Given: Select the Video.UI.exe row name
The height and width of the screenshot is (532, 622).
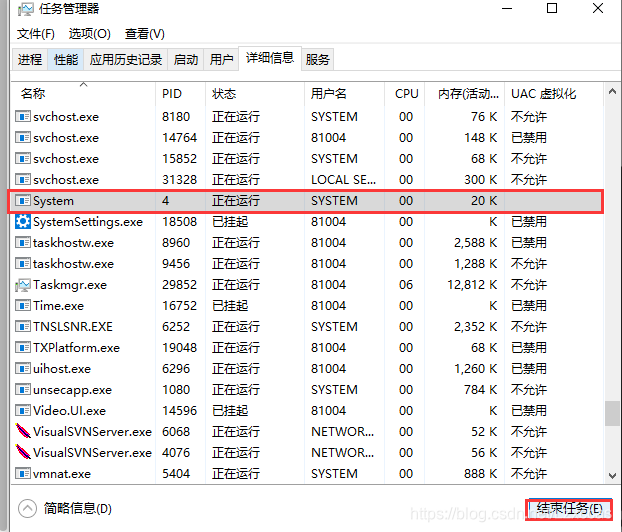Looking at the screenshot, I should (x=69, y=411).
